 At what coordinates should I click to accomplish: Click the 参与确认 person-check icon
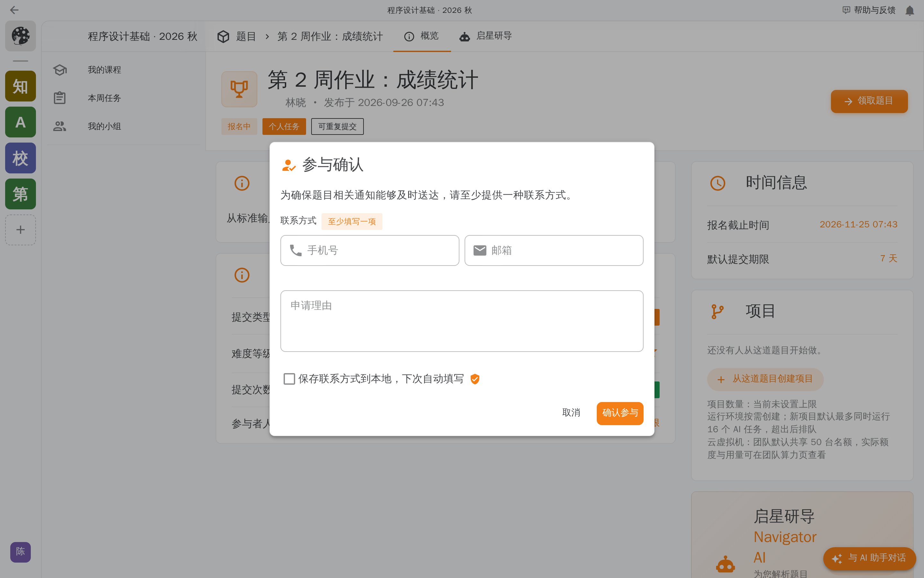coord(288,165)
